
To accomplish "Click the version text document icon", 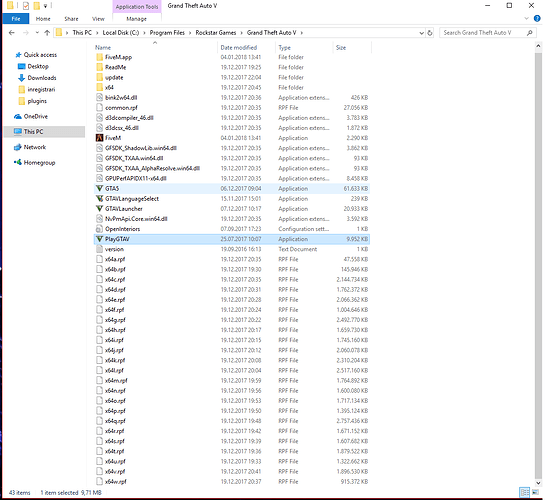I will pyautogui.click(x=100, y=249).
